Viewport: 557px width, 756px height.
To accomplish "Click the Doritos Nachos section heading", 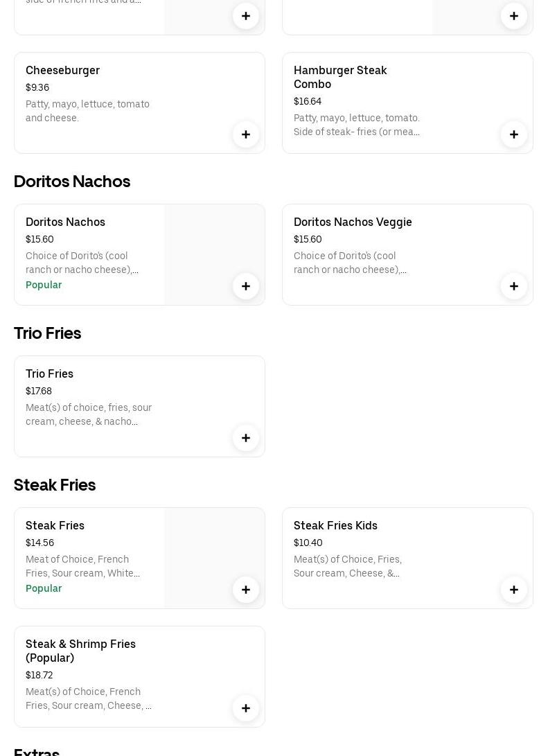I will click(x=72, y=181).
